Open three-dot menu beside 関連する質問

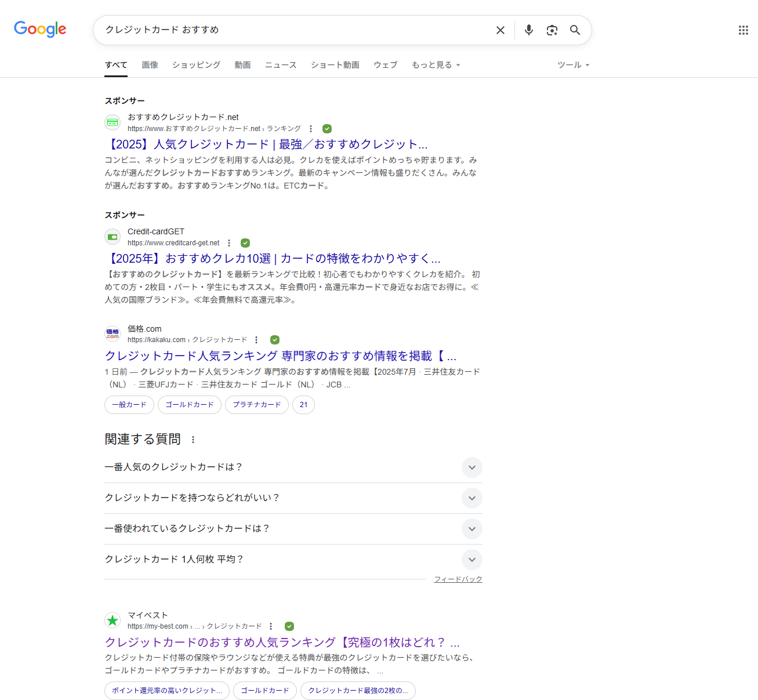(193, 440)
